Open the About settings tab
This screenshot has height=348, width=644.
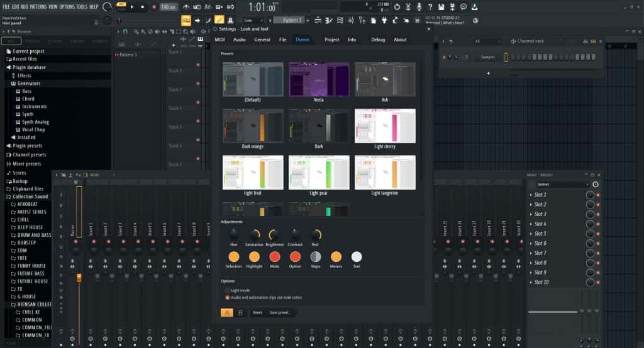400,40
